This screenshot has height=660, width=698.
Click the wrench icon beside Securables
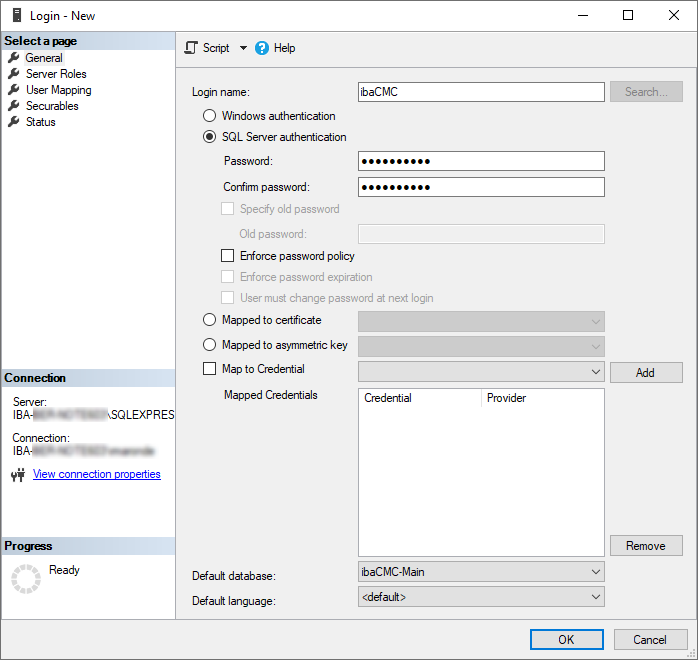click(x=14, y=106)
